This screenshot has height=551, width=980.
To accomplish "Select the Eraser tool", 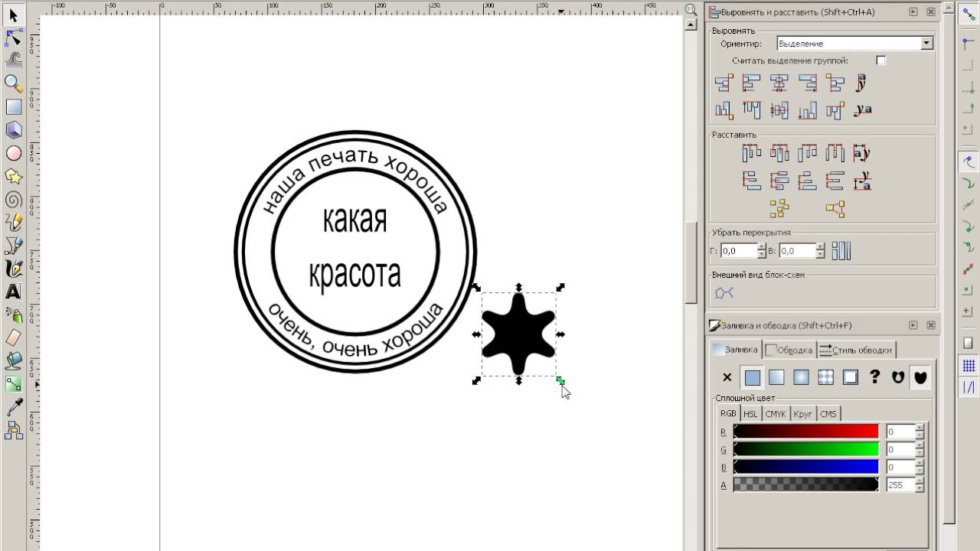I will [13, 337].
